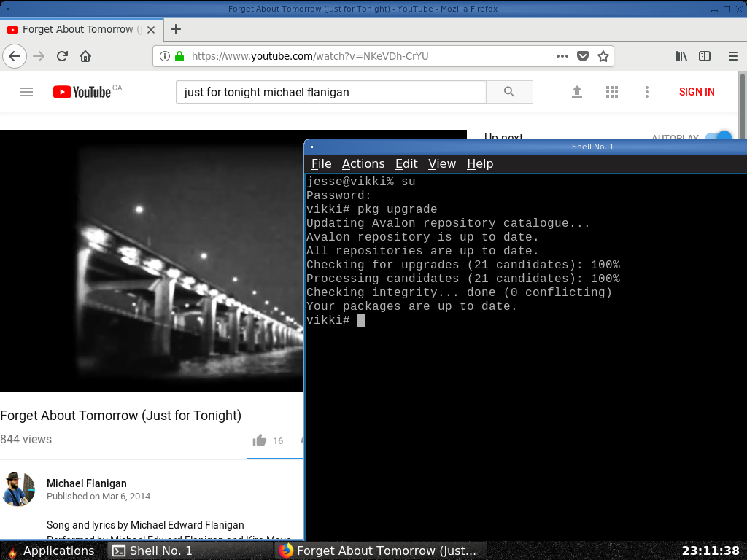
Task: Open Michael Flanigan channel name link
Action: [87, 483]
